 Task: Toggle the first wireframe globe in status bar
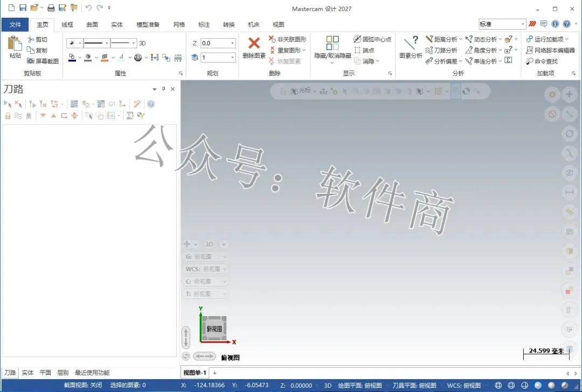(x=498, y=386)
